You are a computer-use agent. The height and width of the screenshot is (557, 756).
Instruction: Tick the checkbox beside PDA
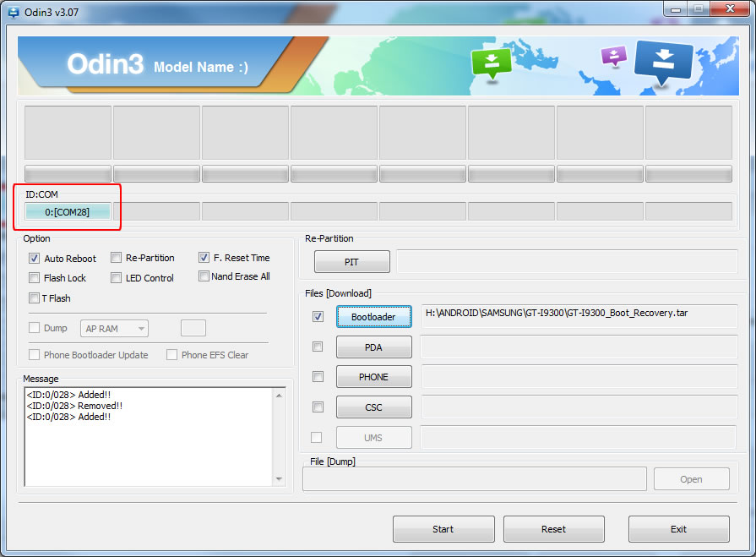pos(318,347)
